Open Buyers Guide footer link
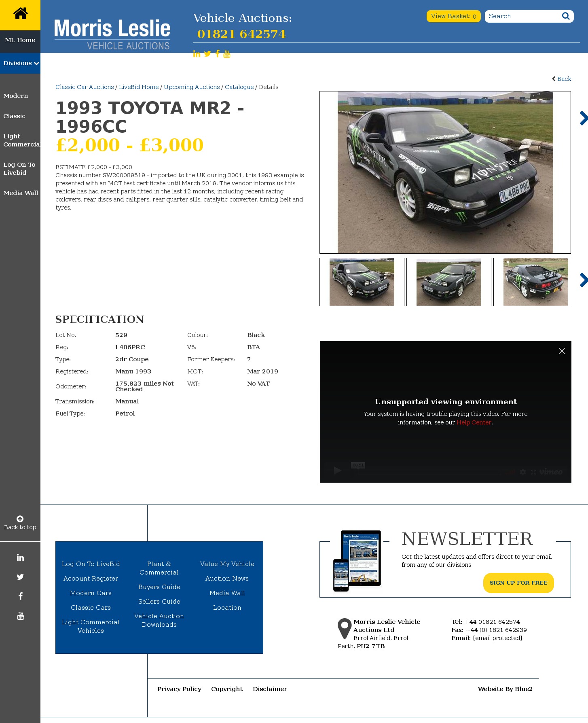This screenshot has height=723, width=588. [159, 587]
